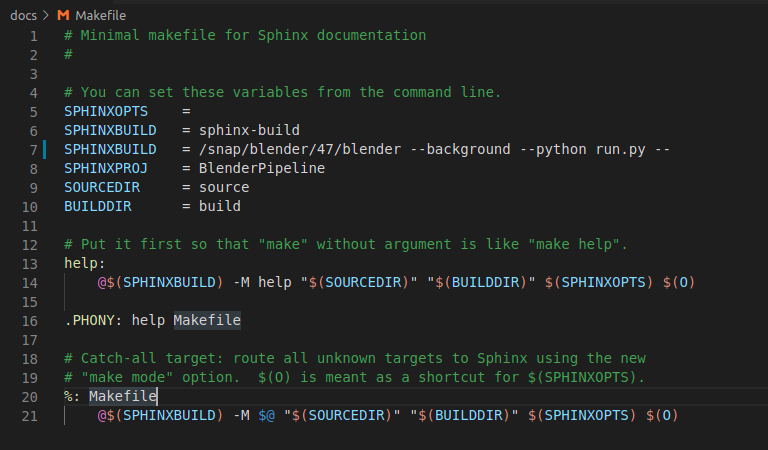Click $(O) at end of line 21
Screen dimensions: 768x450
[x=662, y=416]
